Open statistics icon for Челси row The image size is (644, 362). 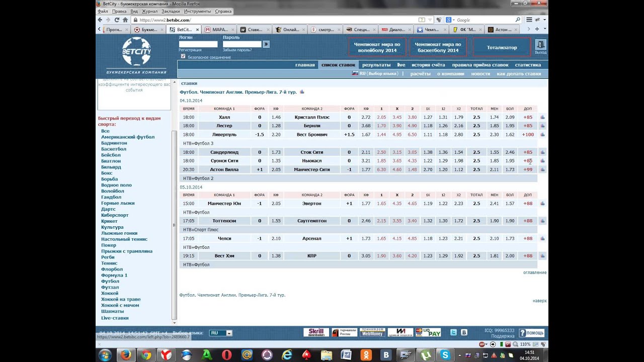point(542,238)
